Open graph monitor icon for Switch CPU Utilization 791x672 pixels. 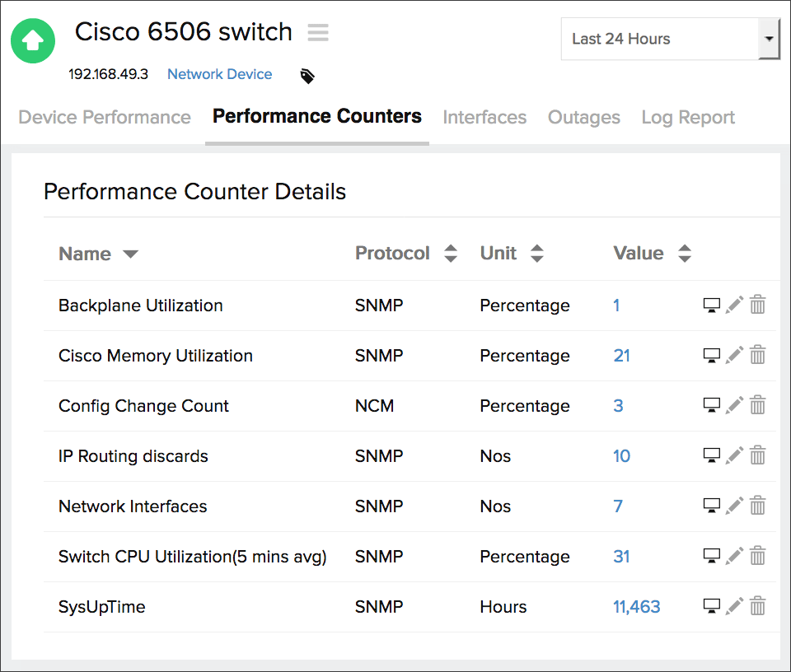(712, 556)
